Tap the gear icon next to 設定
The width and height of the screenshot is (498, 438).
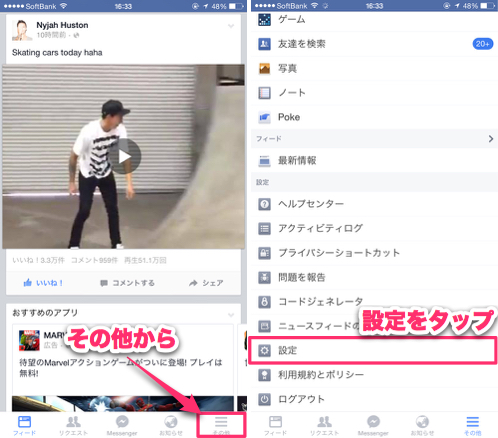coord(265,350)
